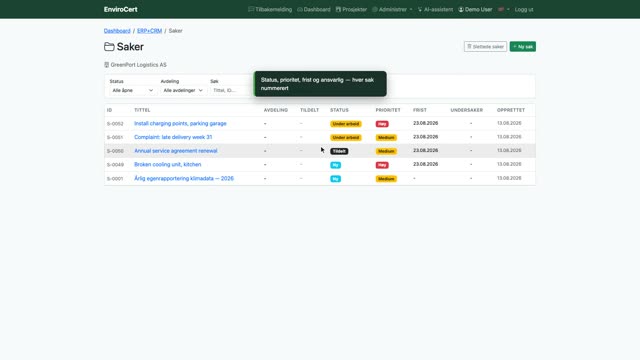Click the ERP+CRM breadcrumb link
Image resolution: width=640 pixels, height=360 pixels.
click(x=149, y=31)
